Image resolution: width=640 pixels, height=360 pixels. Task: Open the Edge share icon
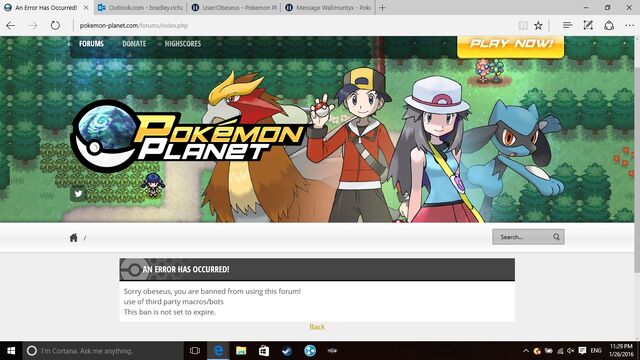point(609,25)
